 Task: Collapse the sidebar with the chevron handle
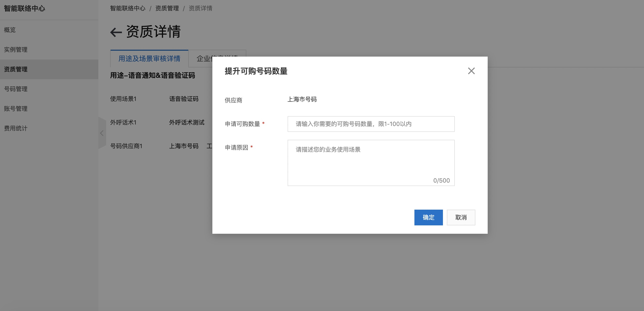coord(102,133)
